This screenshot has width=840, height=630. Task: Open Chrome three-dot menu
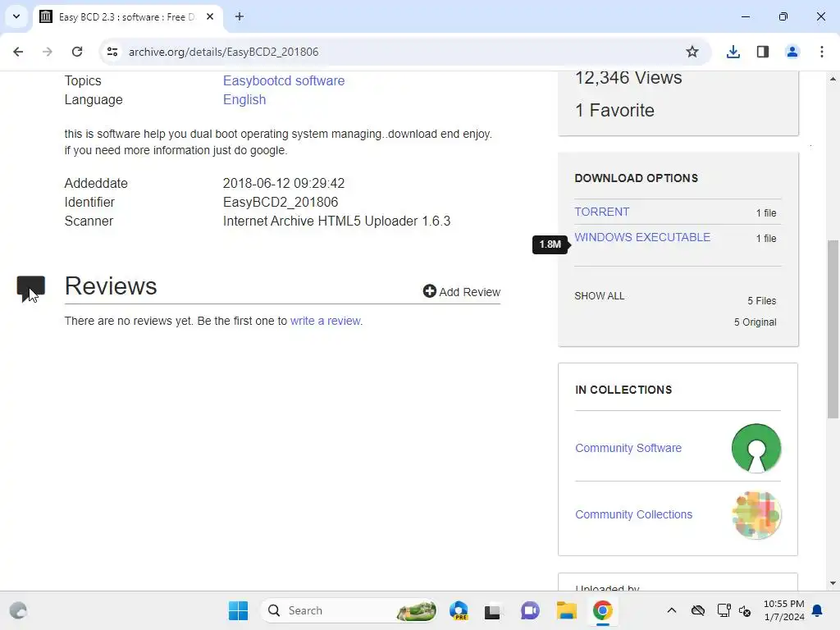[x=821, y=52]
